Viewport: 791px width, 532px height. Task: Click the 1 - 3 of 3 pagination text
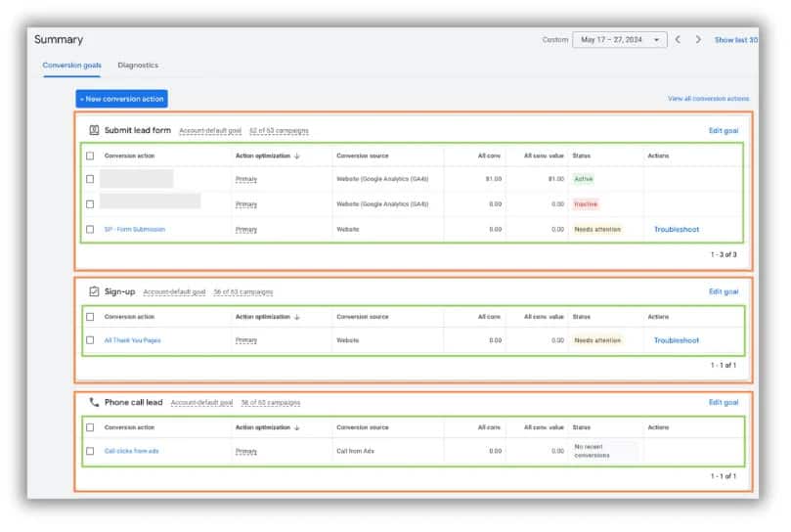pyautogui.click(x=724, y=255)
